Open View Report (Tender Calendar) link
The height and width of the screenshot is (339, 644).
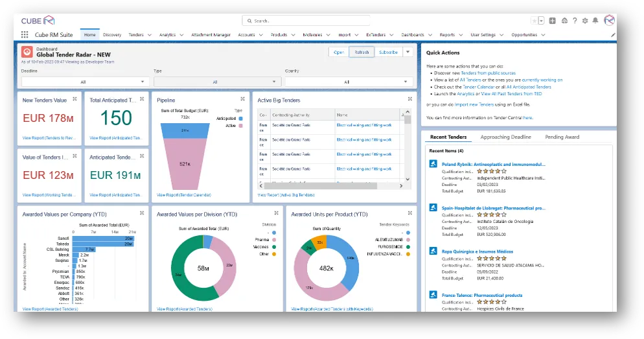pyautogui.click(x=184, y=194)
